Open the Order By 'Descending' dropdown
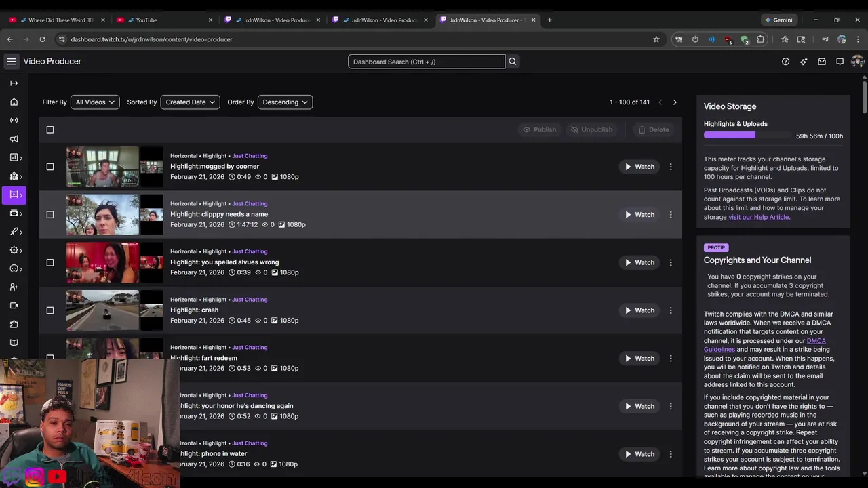This screenshot has height=488, width=868. pyautogui.click(x=285, y=102)
